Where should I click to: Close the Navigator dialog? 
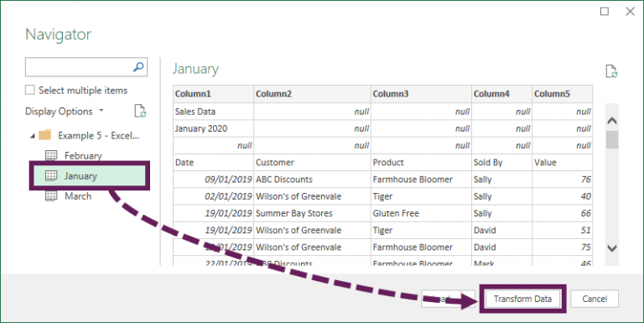coord(630,12)
